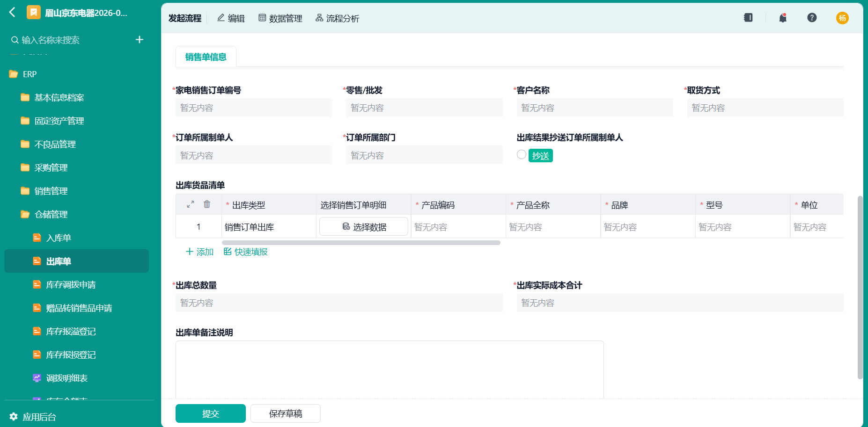
Task: Click the 编辑 pencil icon
Action: [x=221, y=18]
